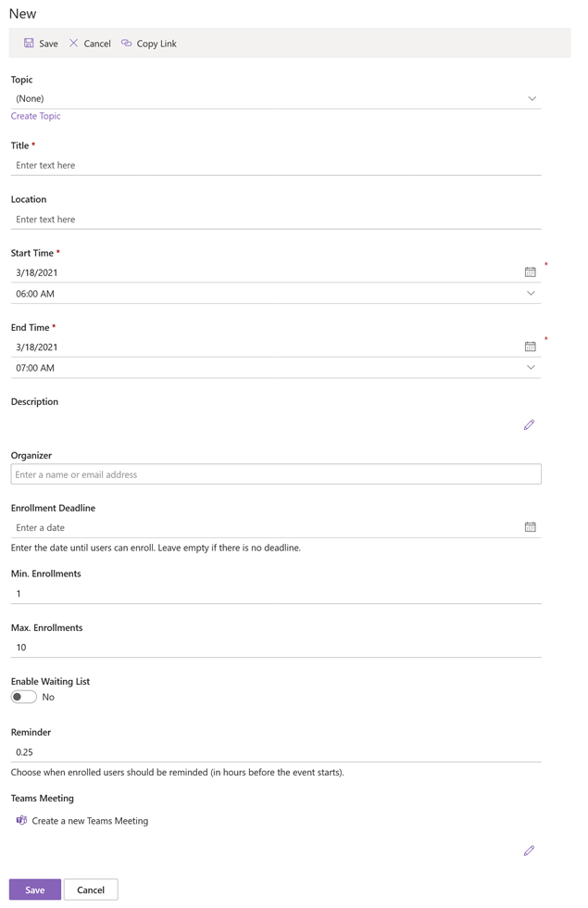This screenshot has width=588, height=908.
Task: Click the Copy Link chain icon
Action: coord(126,43)
